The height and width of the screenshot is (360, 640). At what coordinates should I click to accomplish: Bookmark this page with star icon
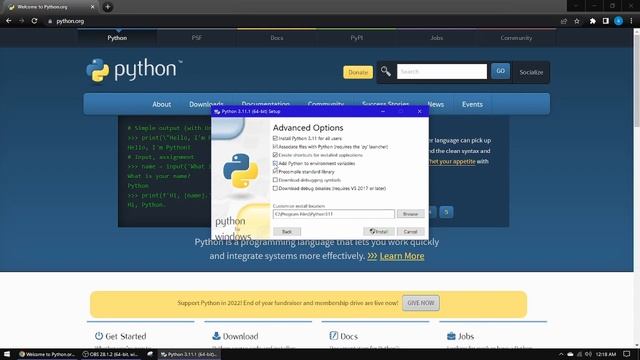point(577,21)
